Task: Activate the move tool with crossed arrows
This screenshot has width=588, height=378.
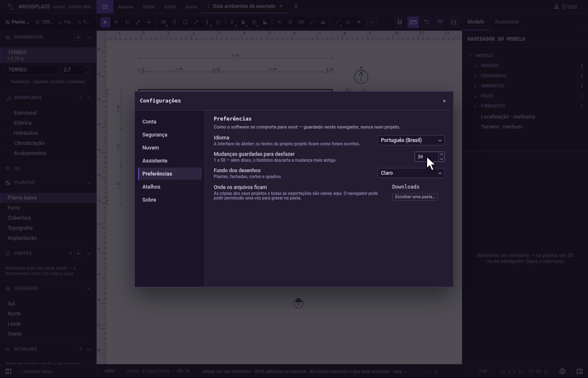Action: [x=116, y=22]
